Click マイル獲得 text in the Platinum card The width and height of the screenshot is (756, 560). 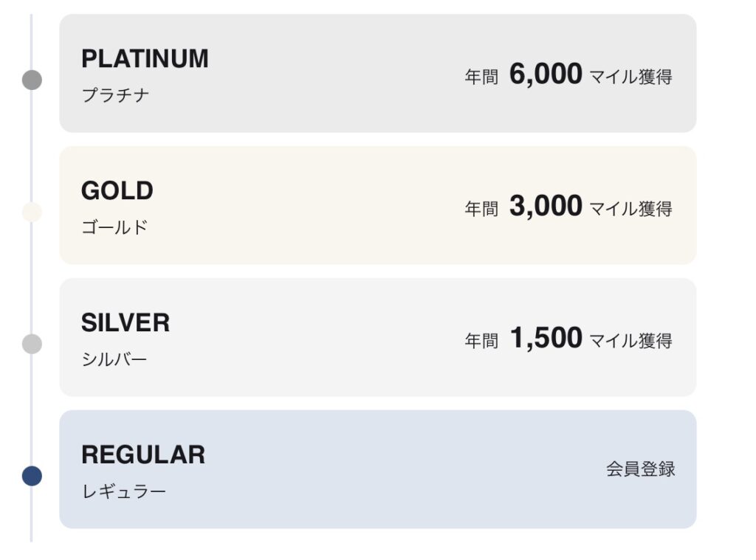pos(630,77)
